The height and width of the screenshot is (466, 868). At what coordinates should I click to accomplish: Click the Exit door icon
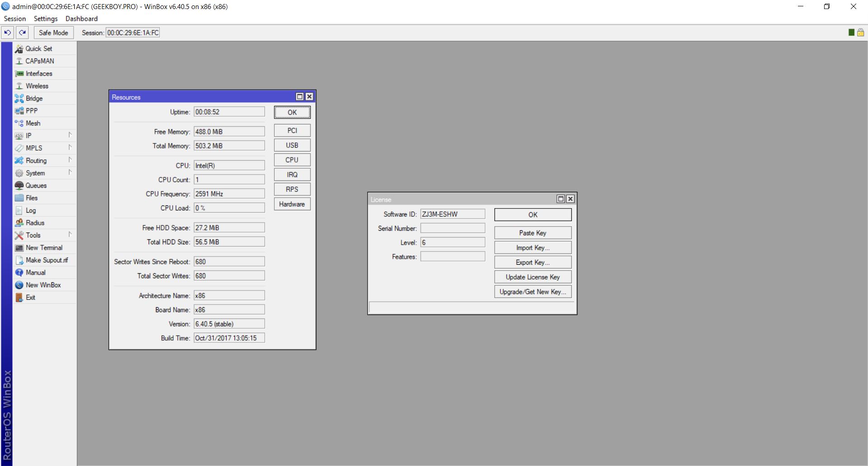19,298
